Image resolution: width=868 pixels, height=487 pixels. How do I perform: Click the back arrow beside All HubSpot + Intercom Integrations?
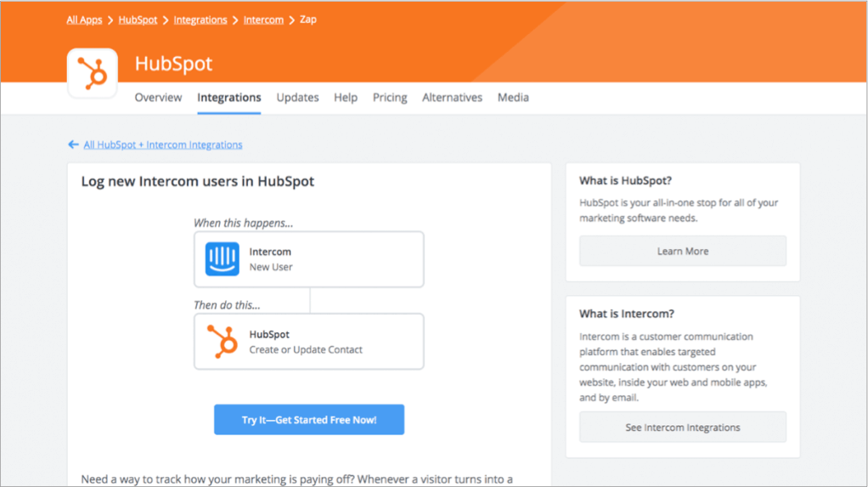[73, 144]
